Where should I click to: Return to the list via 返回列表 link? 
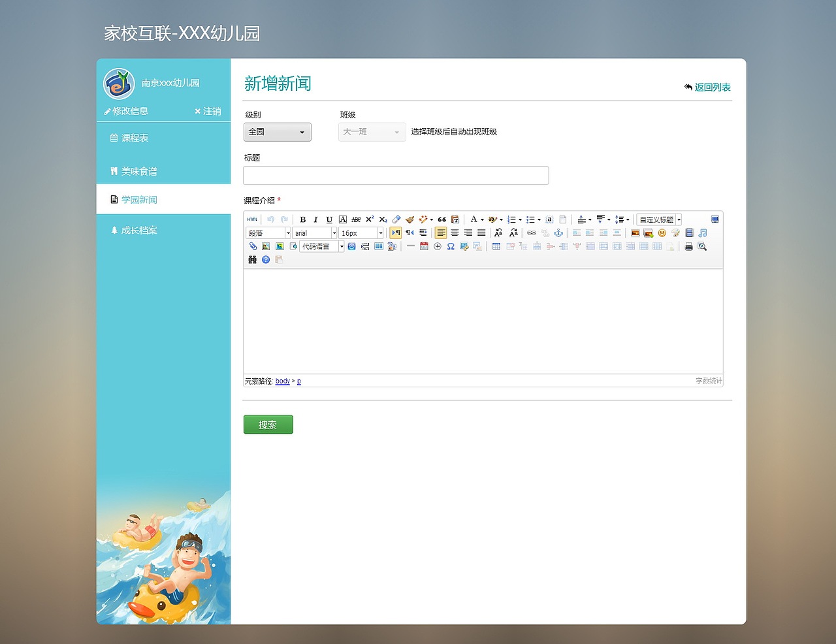click(711, 86)
